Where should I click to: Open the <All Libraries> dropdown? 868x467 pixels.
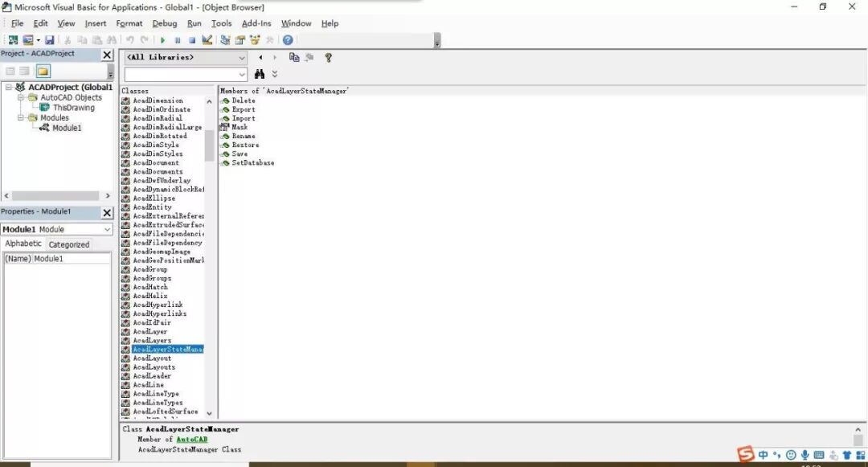click(x=241, y=58)
